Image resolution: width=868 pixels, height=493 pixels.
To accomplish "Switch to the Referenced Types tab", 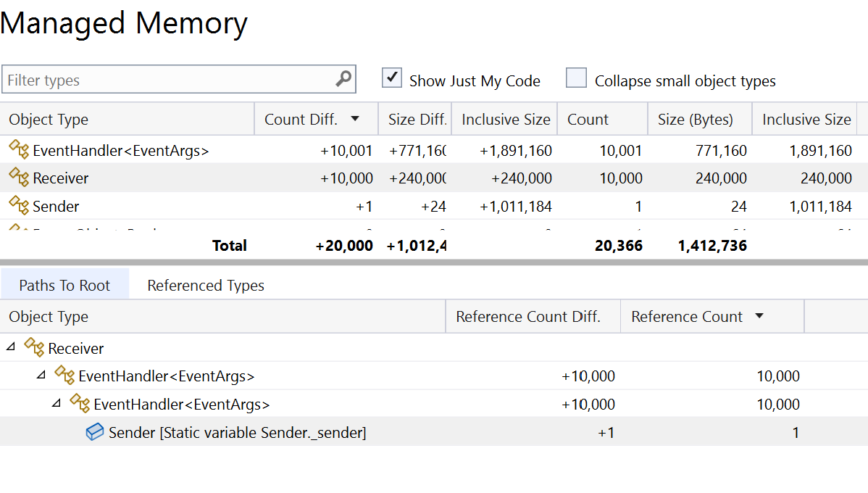I will pyautogui.click(x=205, y=286).
